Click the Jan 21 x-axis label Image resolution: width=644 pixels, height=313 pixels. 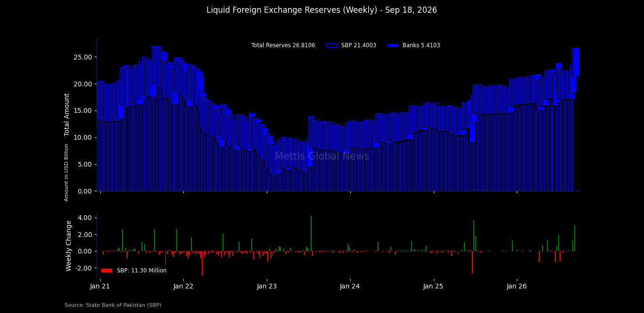click(100, 286)
